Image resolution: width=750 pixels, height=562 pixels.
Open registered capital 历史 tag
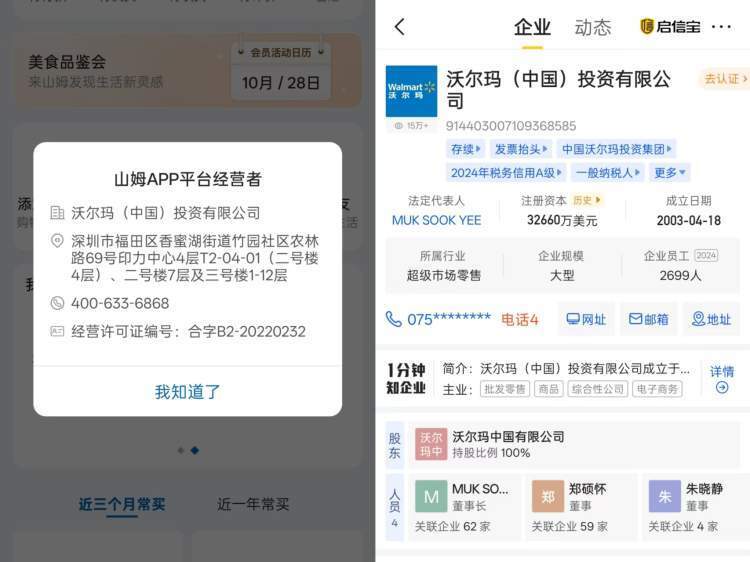(586, 200)
